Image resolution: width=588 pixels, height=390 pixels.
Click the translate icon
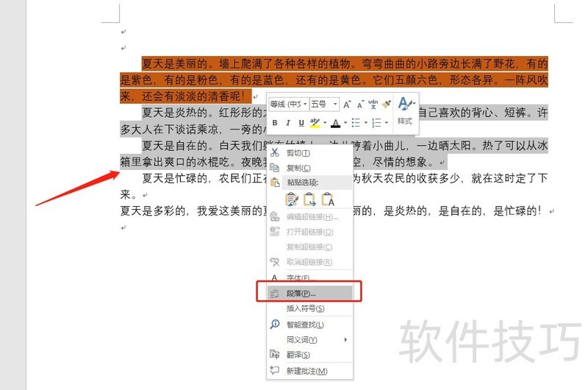click(275, 354)
